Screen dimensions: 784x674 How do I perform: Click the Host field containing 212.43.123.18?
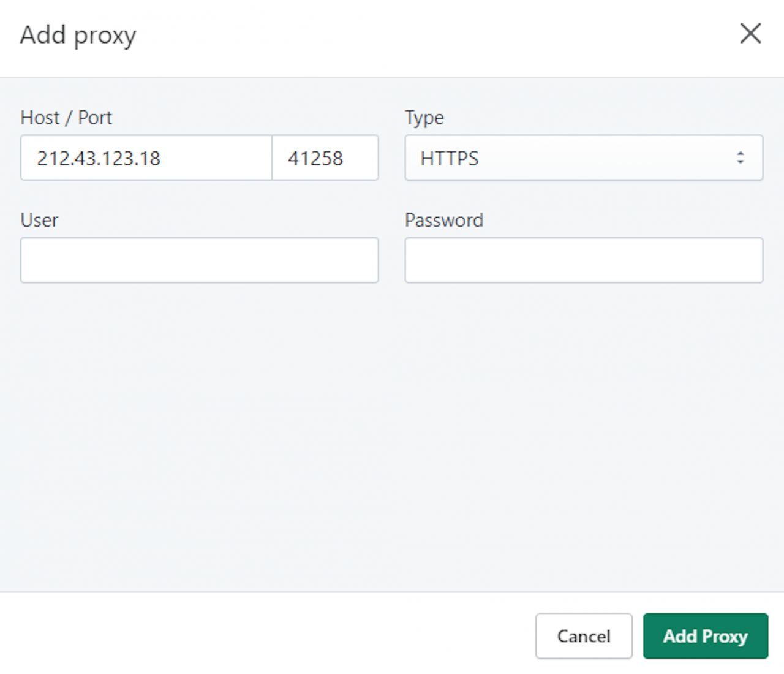(x=146, y=158)
